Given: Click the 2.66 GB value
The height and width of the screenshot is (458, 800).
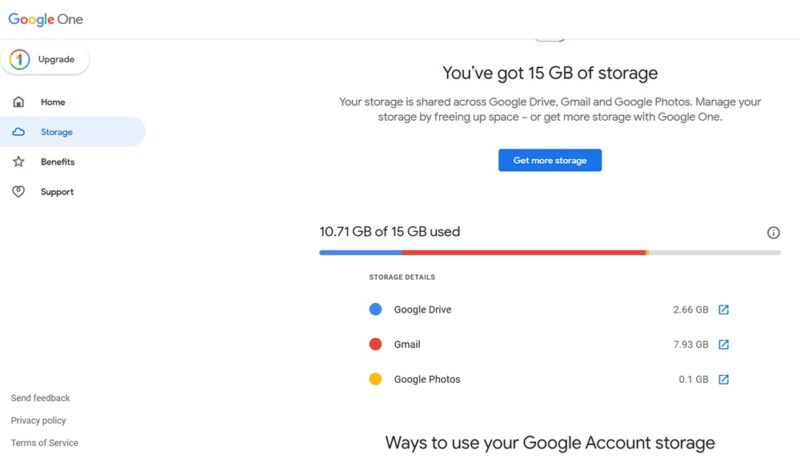Looking at the screenshot, I should tap(691, 310).
